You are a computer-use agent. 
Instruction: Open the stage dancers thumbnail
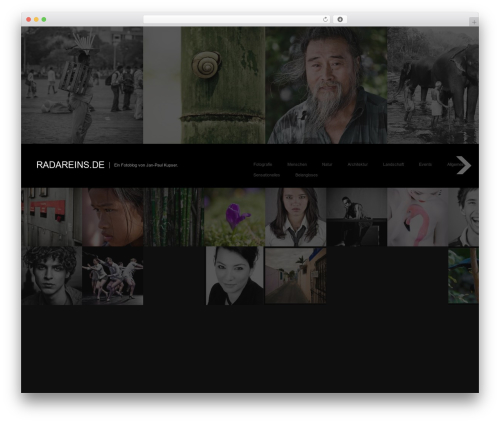(x=113, y=276)
